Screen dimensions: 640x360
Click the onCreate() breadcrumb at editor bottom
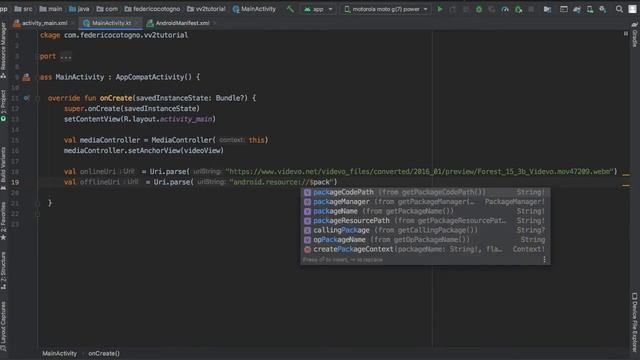pos(104,353)
